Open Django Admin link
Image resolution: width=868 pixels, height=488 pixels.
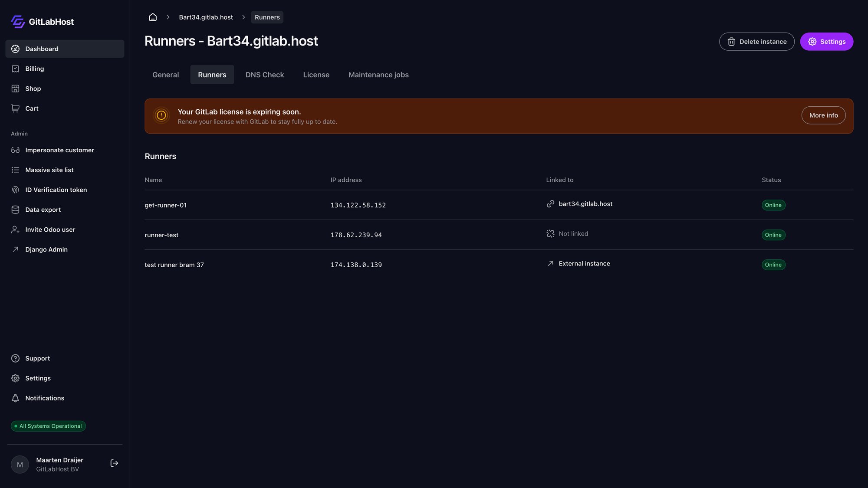click(46, 249)
